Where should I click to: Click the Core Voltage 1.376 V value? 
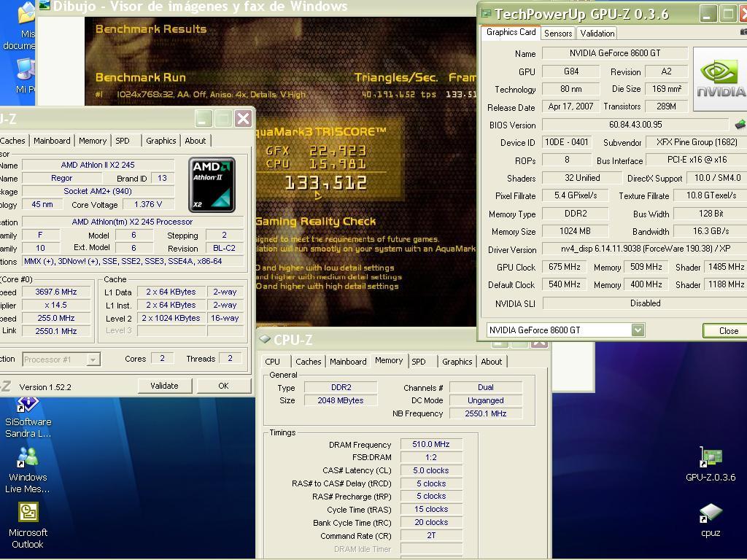click(x=147, y=204)
